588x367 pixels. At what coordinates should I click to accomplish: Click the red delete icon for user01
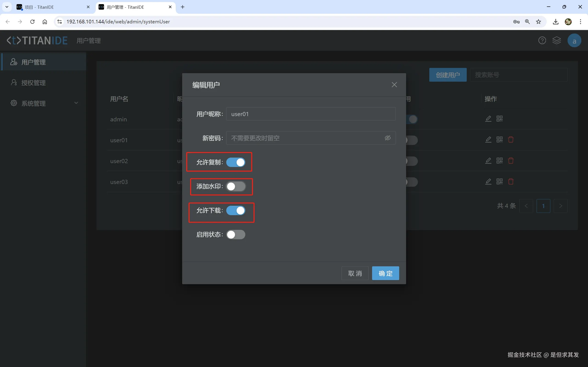pos(511,139)
